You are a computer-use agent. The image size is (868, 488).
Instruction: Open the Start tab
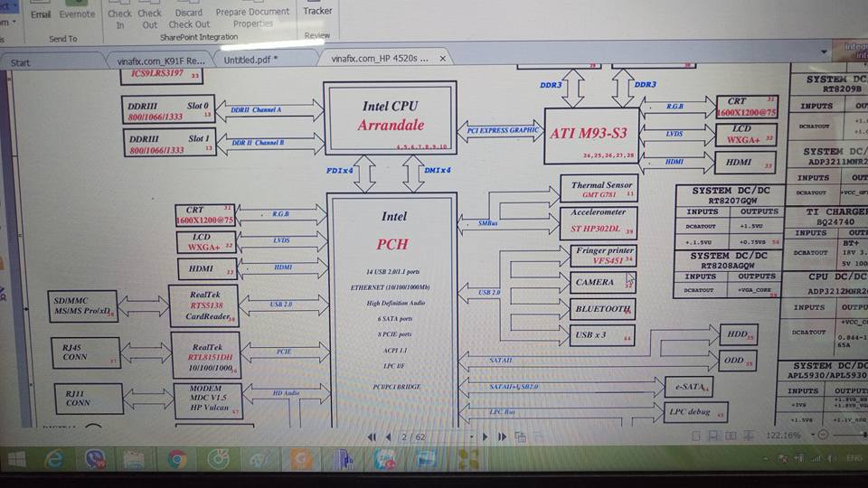pos(20,61)
